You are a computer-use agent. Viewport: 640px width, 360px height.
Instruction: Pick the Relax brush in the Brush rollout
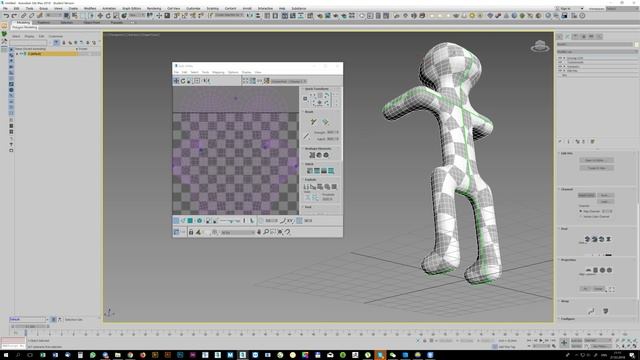pyautogui.click(x=325, y=122)
